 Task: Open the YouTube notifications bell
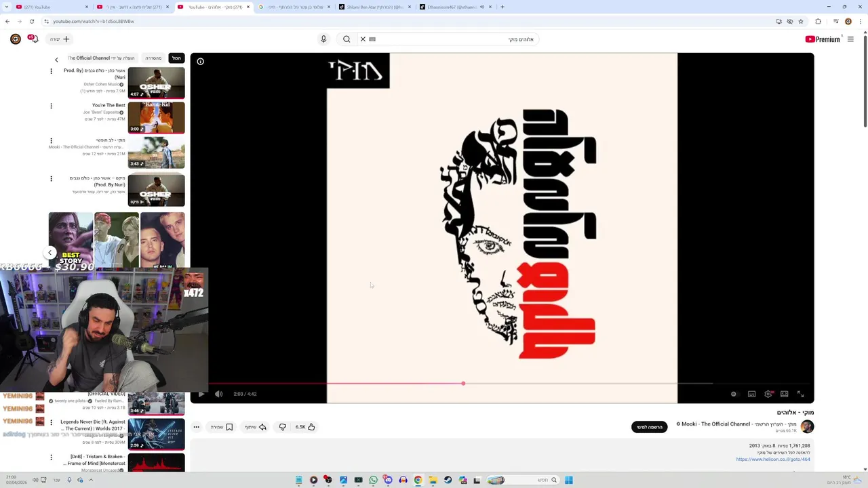[x=33, y=39]
